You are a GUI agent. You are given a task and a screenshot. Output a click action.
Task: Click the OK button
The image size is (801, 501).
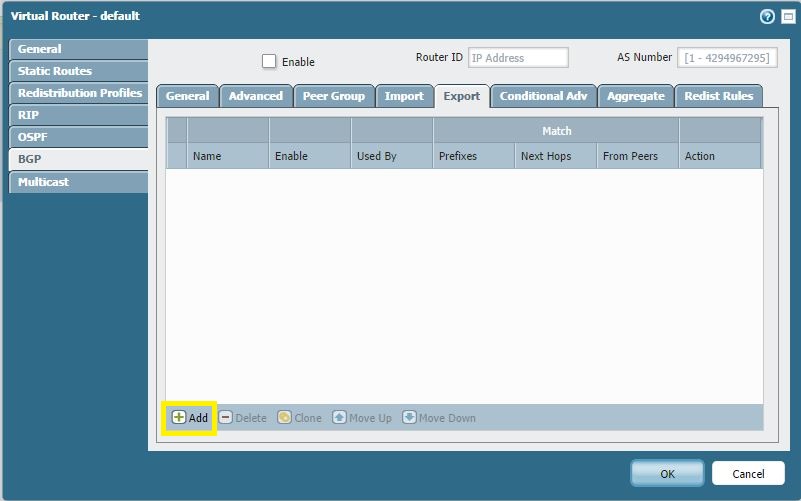point(667,473)
